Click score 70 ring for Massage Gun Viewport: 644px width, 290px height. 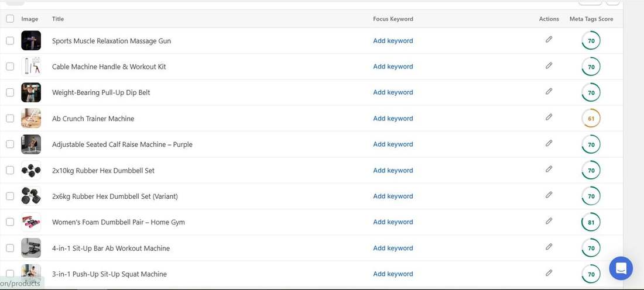tap(591, 40)
